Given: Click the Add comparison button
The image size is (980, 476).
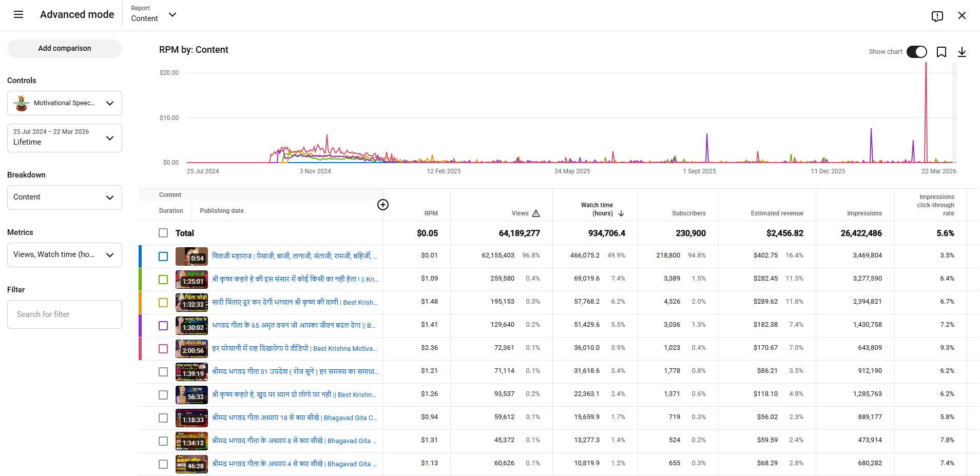Looking at the screenshot, I should [x=65, y=48].
